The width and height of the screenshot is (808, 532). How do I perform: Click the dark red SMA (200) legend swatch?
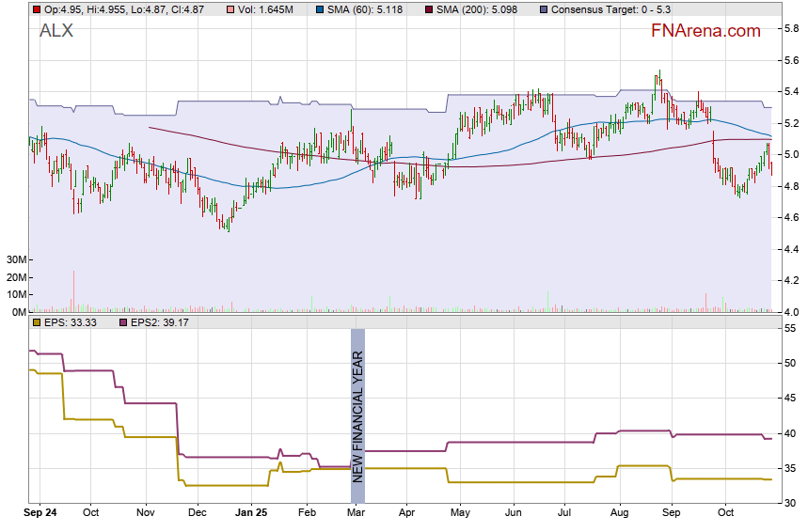click(428, 9)
